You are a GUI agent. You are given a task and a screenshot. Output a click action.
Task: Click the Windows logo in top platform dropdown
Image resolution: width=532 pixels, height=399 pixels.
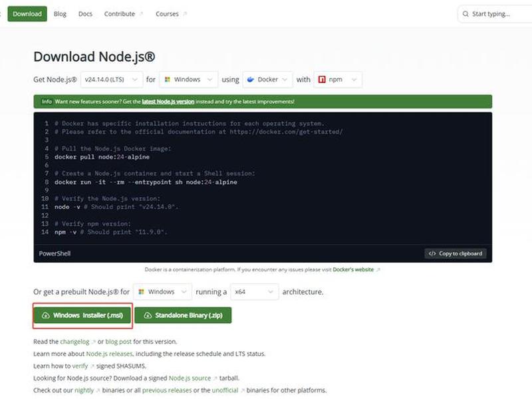[168, 79]
